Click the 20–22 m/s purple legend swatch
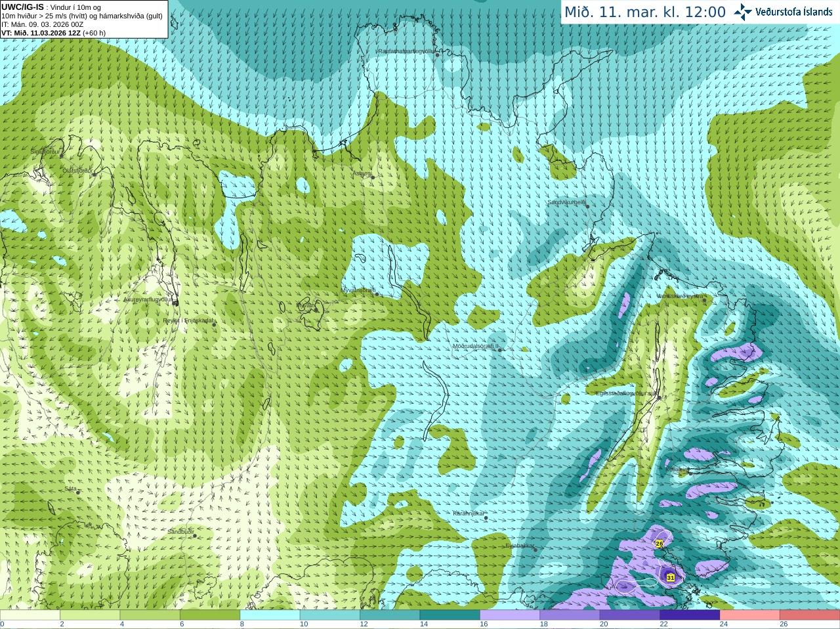Viewport: 840px width, 629px height. 630,615
